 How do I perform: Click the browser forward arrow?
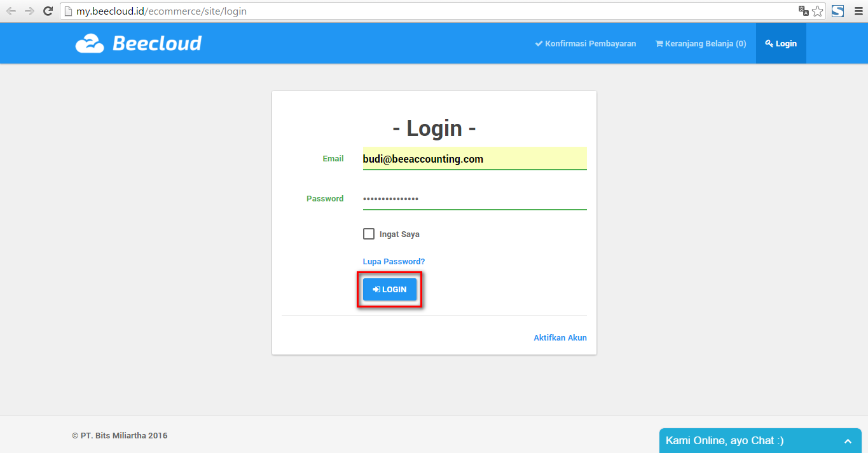click(29, 11)
